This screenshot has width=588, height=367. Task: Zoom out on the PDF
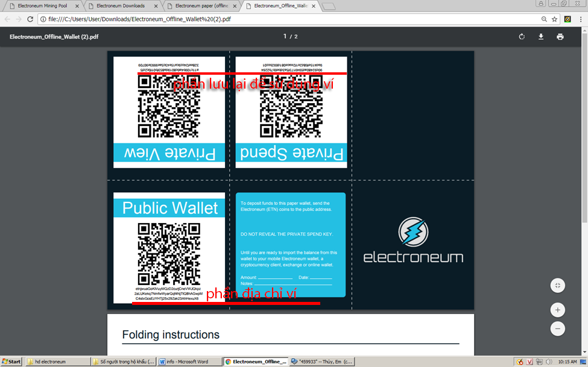point(557,328)
